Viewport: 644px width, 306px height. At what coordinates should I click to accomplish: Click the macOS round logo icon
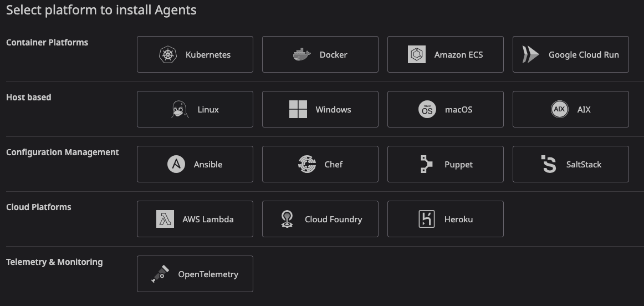click(427, 109)
